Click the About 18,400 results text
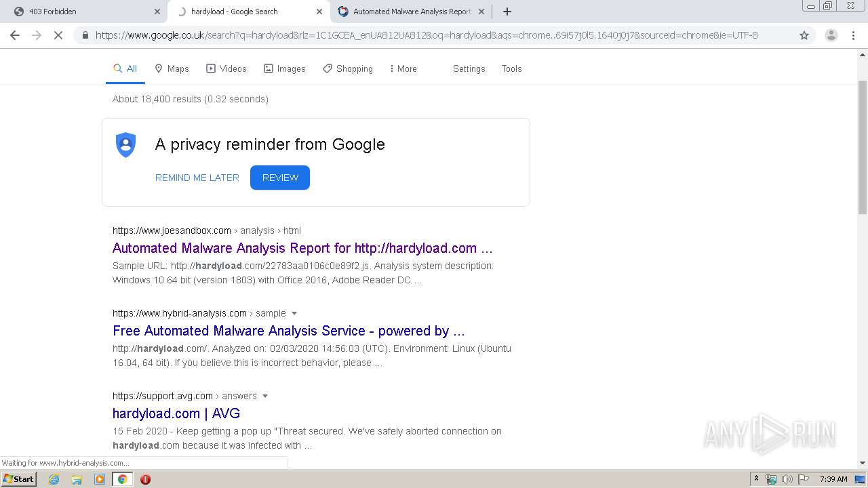868x488 pixels. (x=190, y=99)
